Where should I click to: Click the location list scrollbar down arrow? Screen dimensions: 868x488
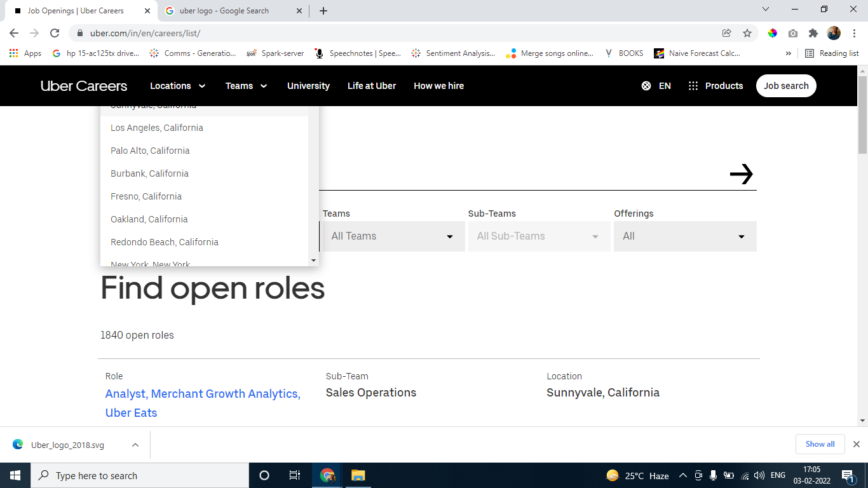pos(313,261)
